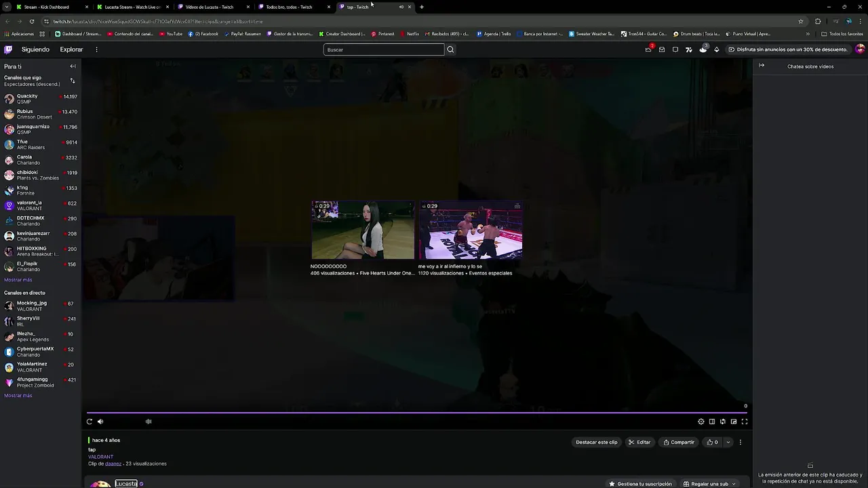The width and height of the screenshot is (868, 488).
Task: Open 4fungamingg live channel
Action: pyautogui.click(x=41, y=382)
